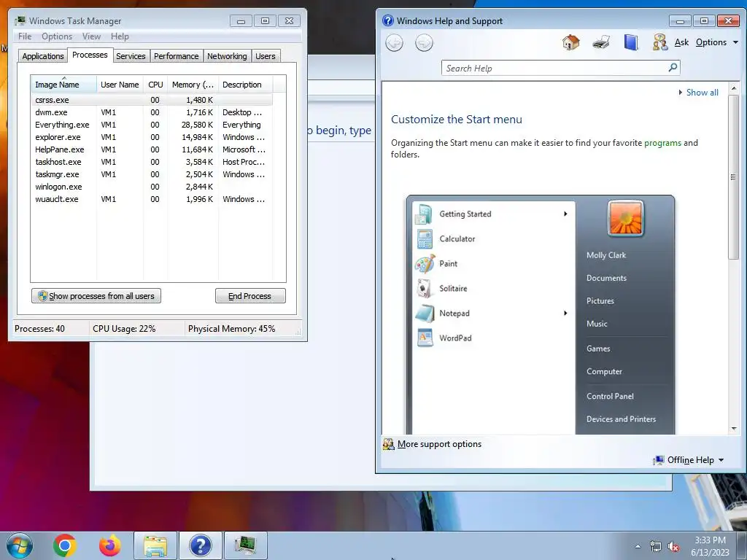The width and height of the screenshot is (747, 560).
Task: Open the Options dropdown in Help
Action: (x=716, y=42)
